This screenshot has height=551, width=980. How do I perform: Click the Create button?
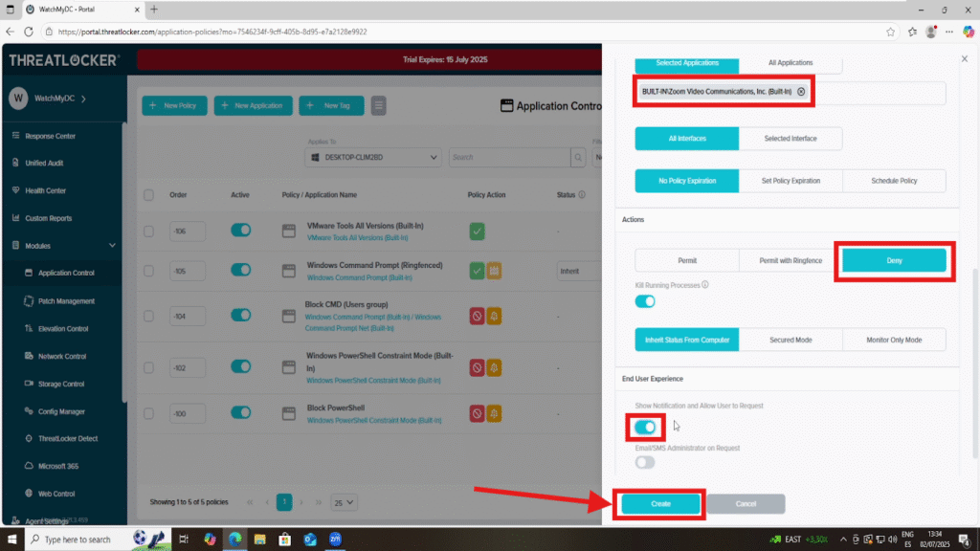pos(660,504)
